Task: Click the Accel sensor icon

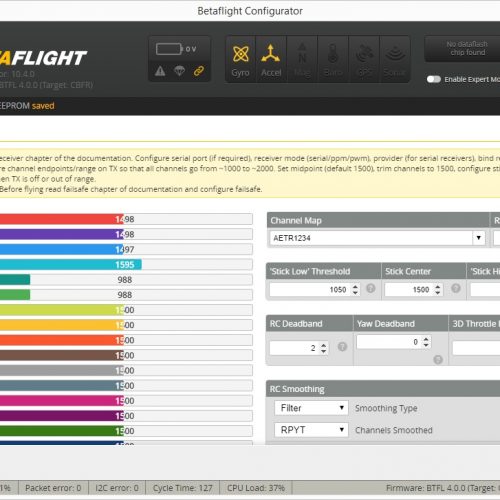Action: (271, 60)
